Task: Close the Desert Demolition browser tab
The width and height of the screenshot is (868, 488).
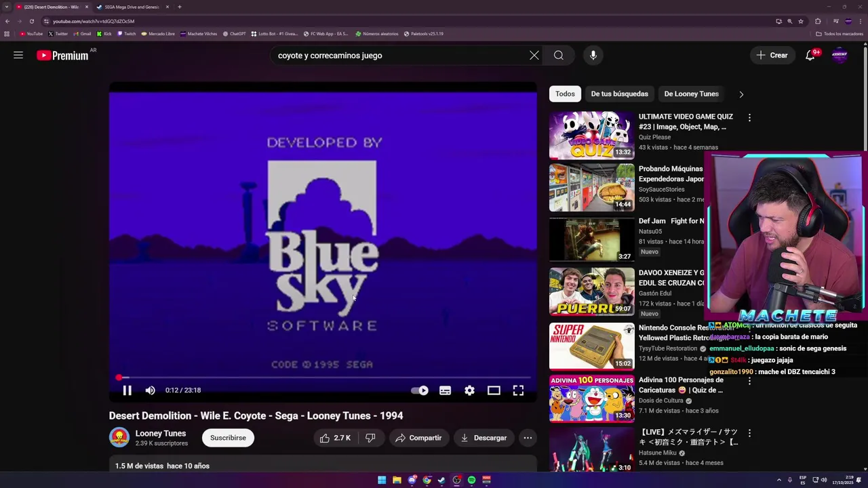Action: [86, 7]
